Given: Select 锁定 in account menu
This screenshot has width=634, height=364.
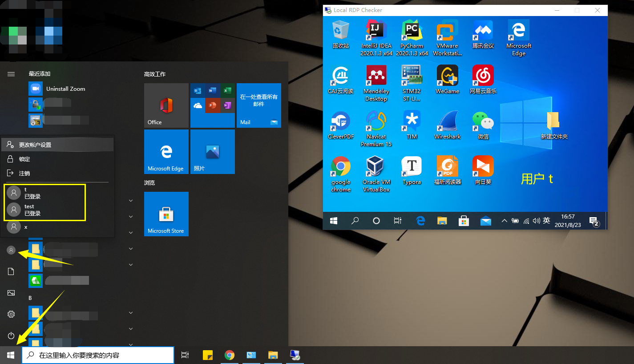Looking at the screenshot, I should 57,159.
